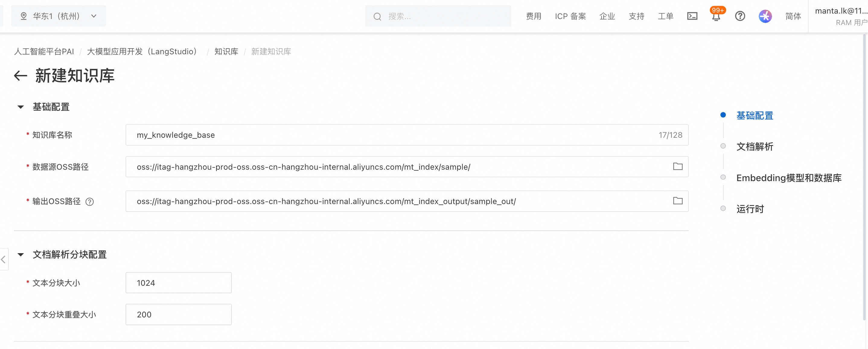The image size is (868, 349).
Task: Expand the collapsed left sidebar chevron
Action: (x=3, y=259)
